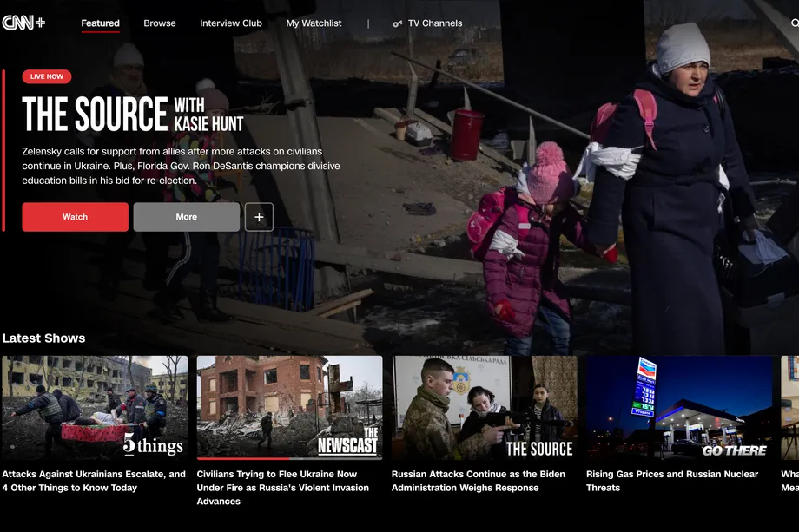Select the Featured tab

point(101,23)
